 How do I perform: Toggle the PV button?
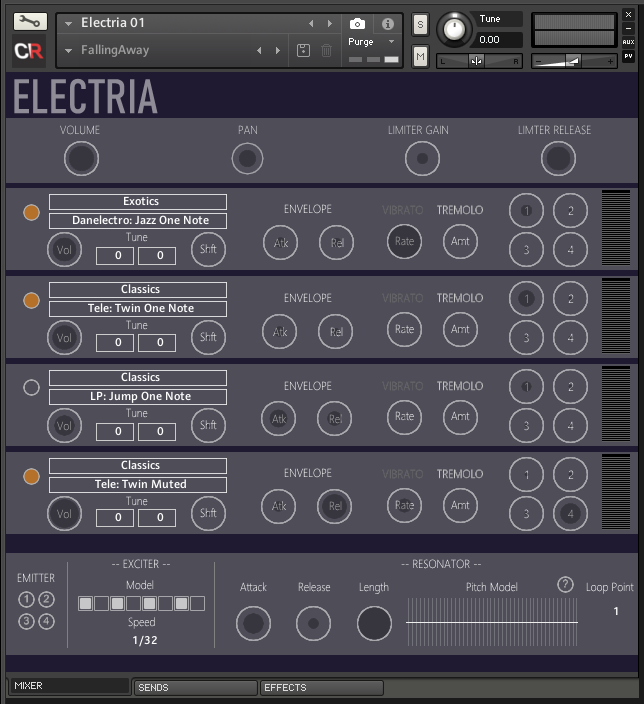(x=628, y=56)
